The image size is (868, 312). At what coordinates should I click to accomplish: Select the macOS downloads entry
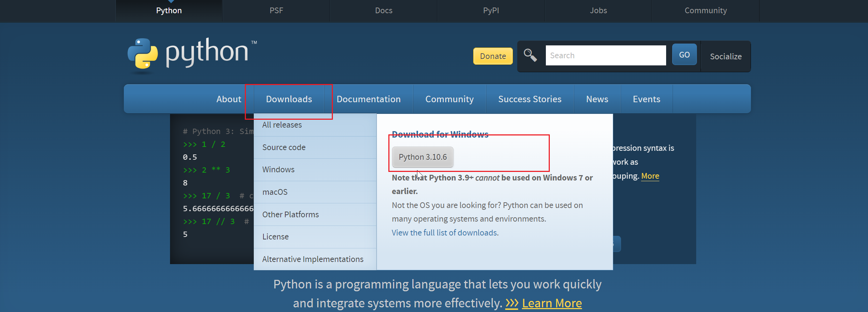[x=275, y=192]
